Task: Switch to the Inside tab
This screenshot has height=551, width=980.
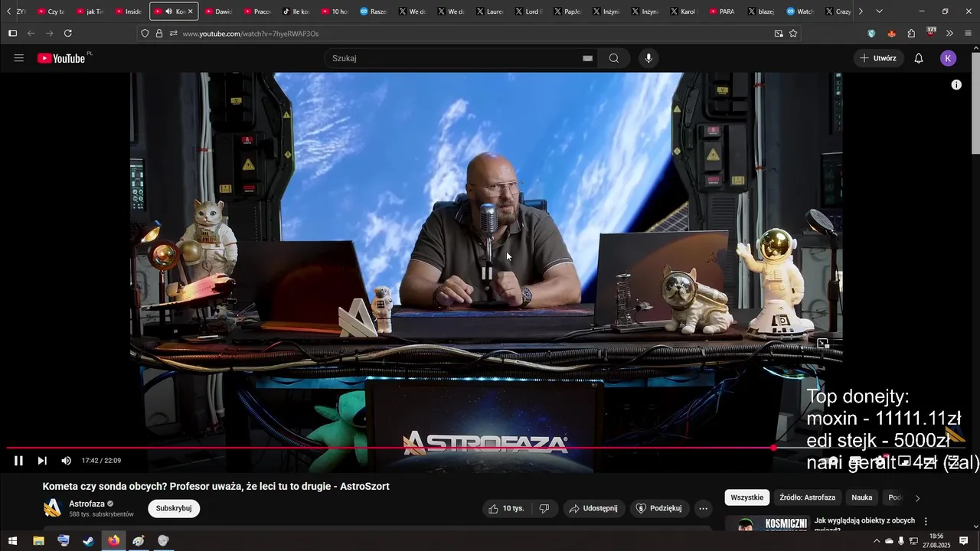Action: [x=129, y=11]
